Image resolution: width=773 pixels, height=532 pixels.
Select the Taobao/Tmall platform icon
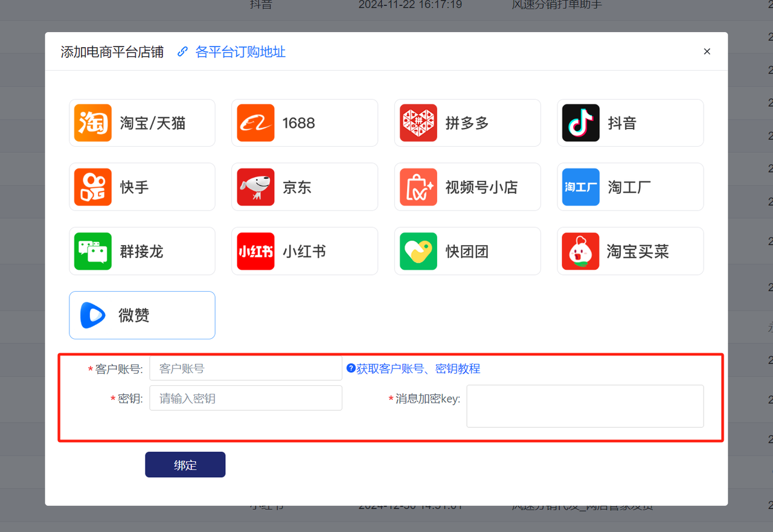pos(93,123)
